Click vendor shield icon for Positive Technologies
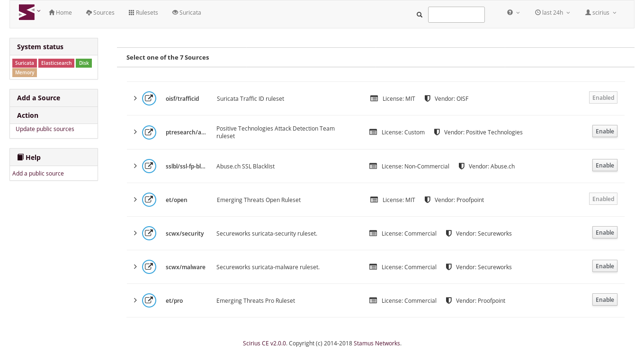644x352 pixels. click(437, 132)
